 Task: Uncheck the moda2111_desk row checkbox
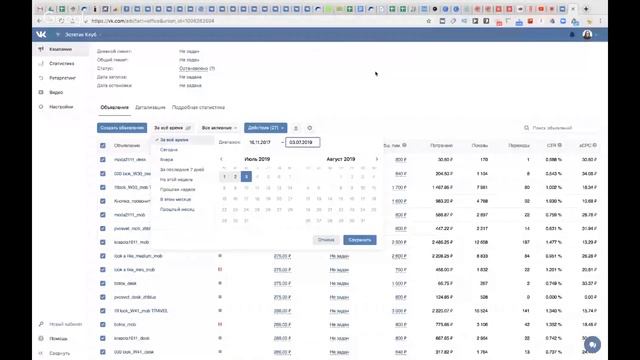[103, 160]
